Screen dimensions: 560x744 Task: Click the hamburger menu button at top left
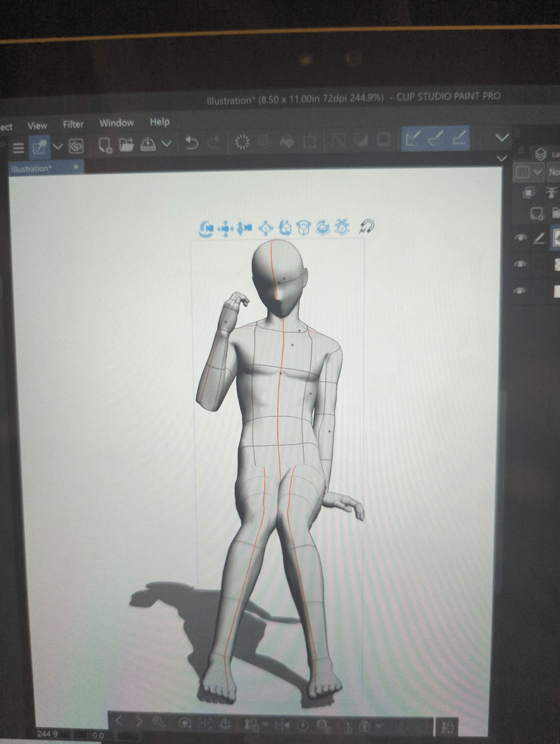click(x=18, y=147)
